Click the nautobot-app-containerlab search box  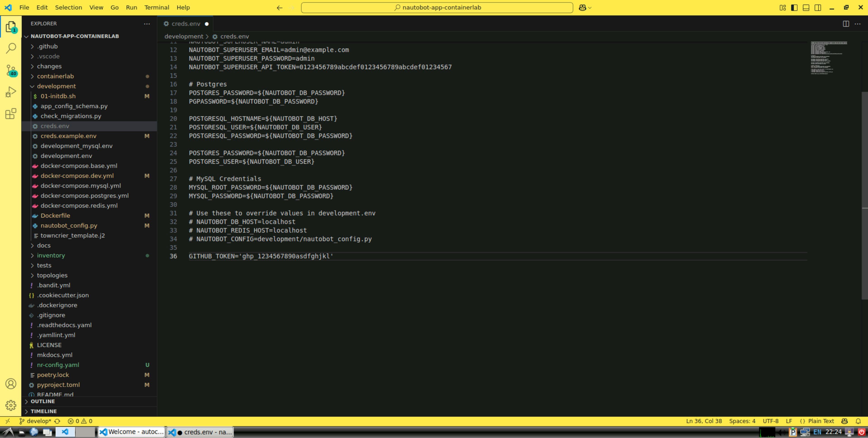437,7
